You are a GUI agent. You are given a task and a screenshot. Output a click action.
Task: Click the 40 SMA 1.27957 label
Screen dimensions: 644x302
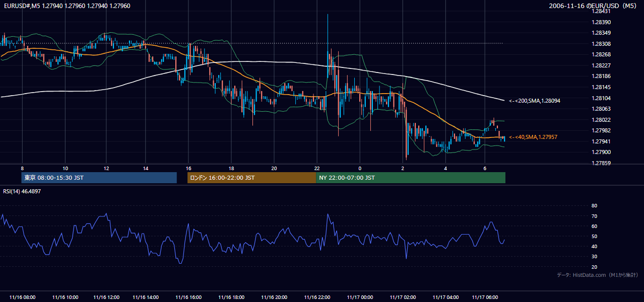point(533,137)
